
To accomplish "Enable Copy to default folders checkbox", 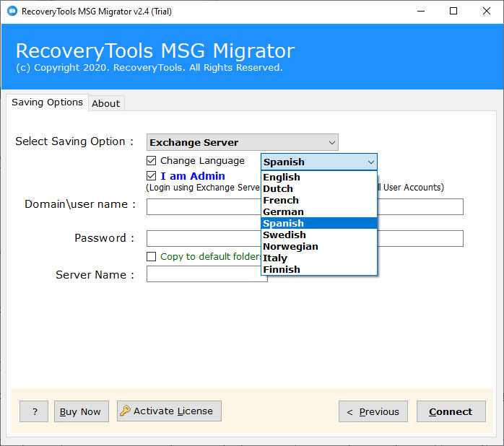I will click(151, 256).
